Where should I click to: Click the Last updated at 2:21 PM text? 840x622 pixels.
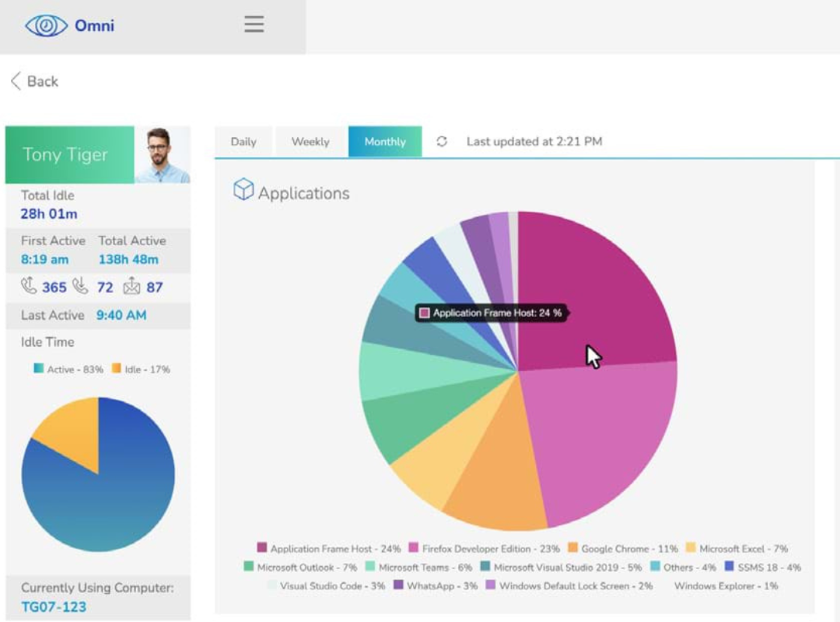(534, 142)
